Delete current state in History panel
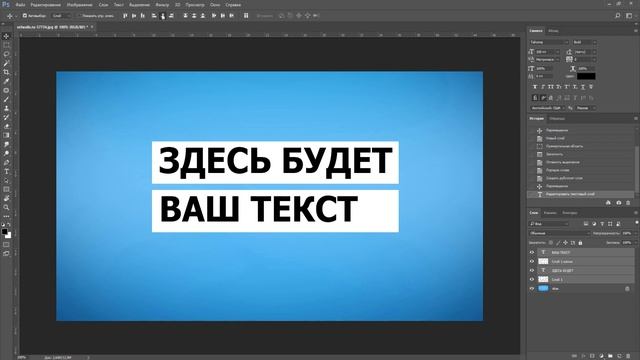The width and height of the screenshot is (640, 360). [628, 203]
